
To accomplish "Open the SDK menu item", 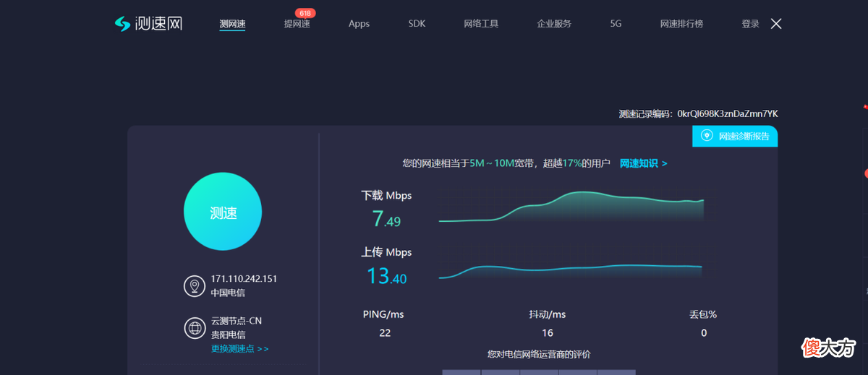I will point(417,24).
